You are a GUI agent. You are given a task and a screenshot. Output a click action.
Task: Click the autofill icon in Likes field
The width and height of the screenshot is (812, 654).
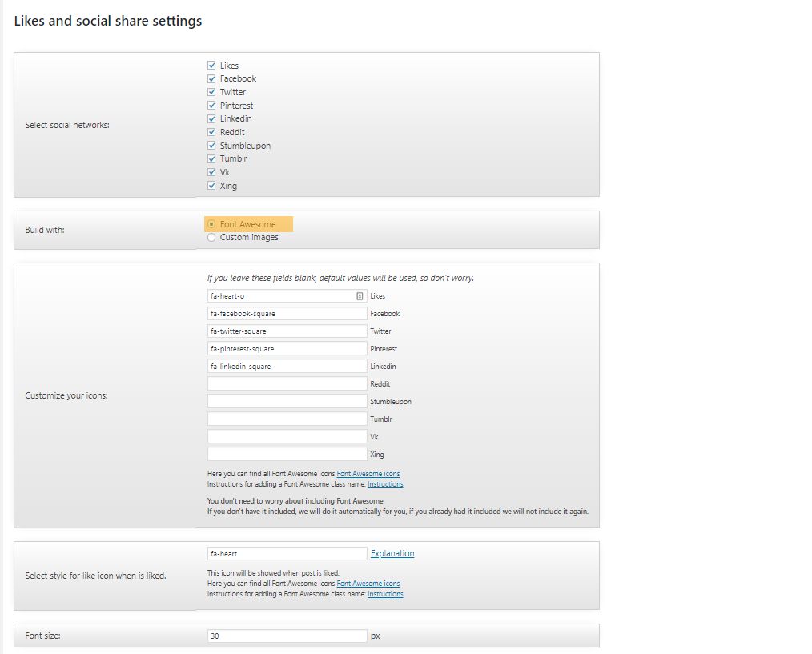click(360, 296)
